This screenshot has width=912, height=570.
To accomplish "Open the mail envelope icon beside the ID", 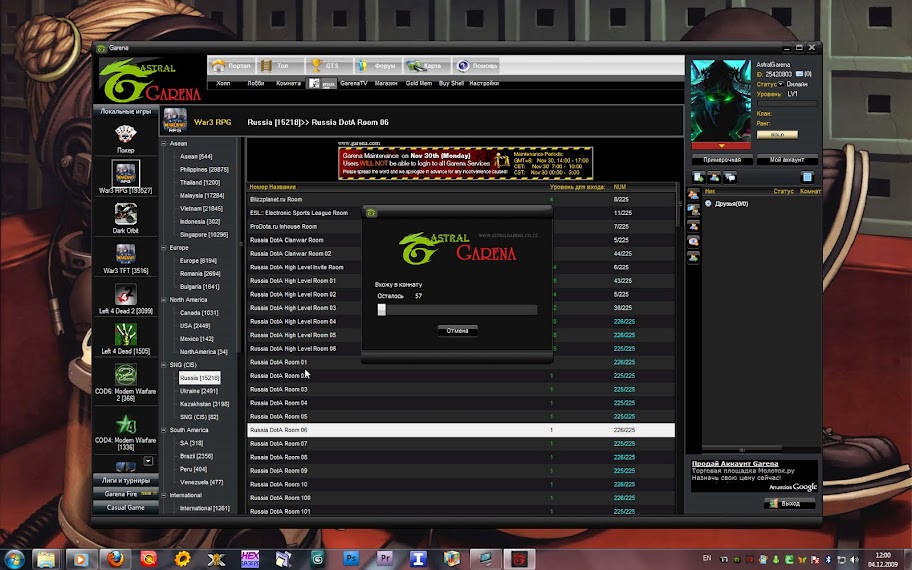I will coord(800,74).
